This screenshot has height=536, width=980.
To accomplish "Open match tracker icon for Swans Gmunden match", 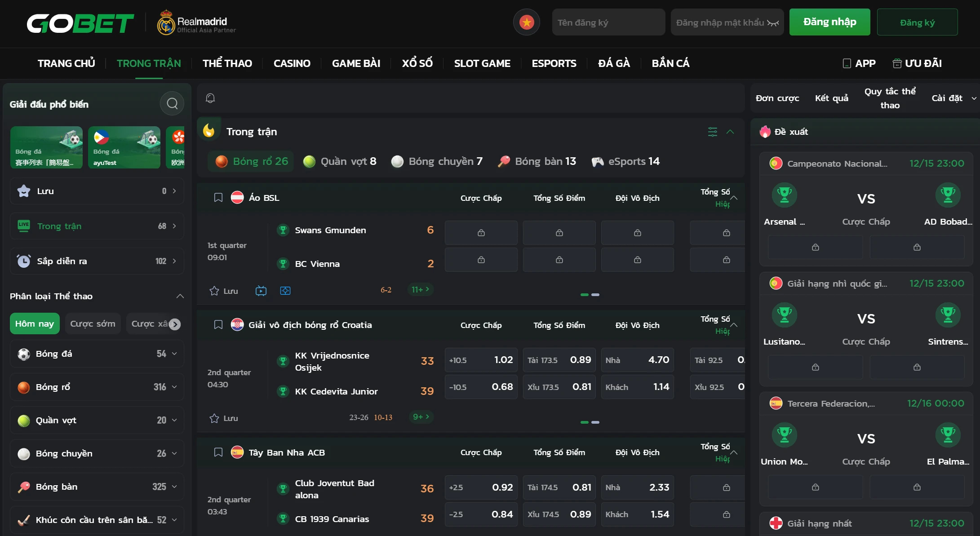I will tap(285, 291).
